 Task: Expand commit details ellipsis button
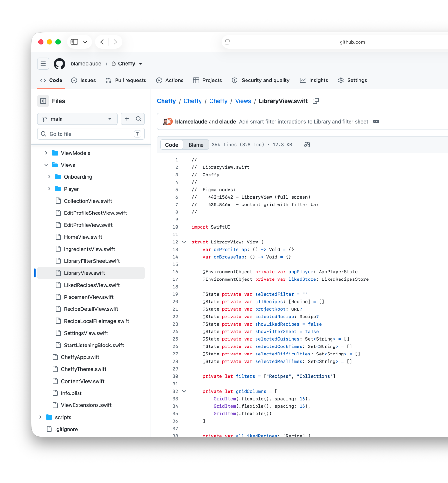click(376, 122)
